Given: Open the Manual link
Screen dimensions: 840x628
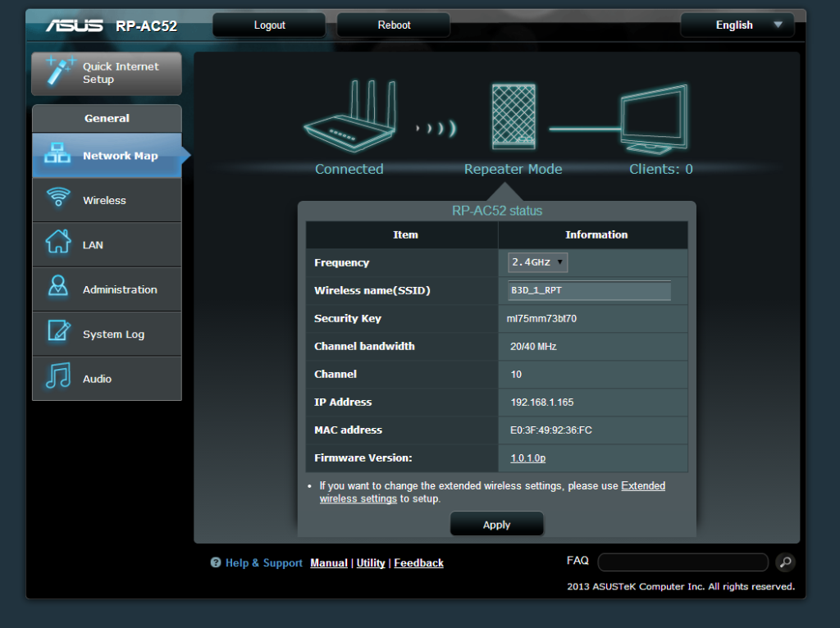Looking at the screenshot, I should [328, 563].
